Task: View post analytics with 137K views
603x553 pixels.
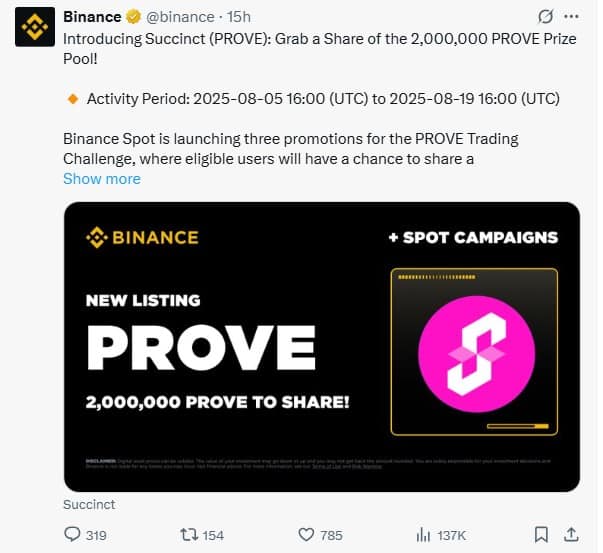Action: 423,535
